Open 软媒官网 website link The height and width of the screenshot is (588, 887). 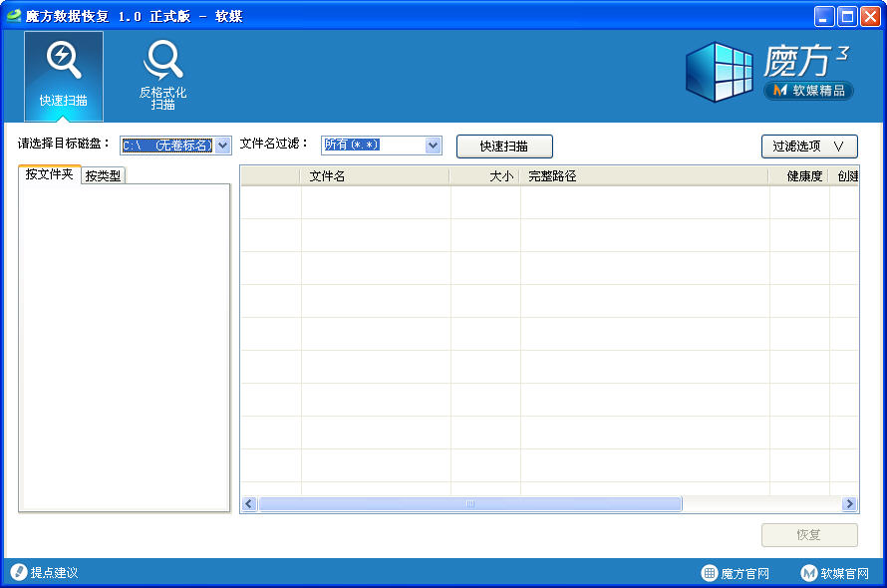click(835, 573)
